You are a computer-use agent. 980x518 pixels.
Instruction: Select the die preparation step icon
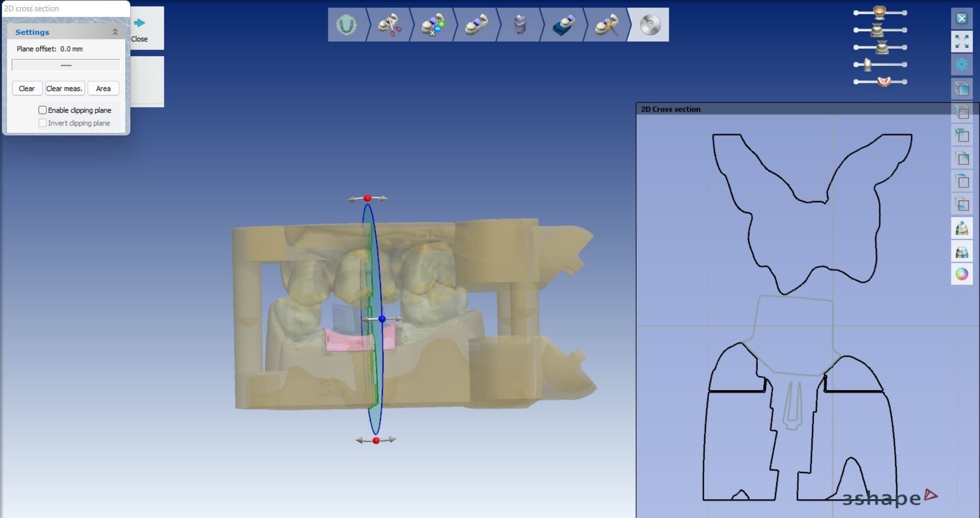476,25
